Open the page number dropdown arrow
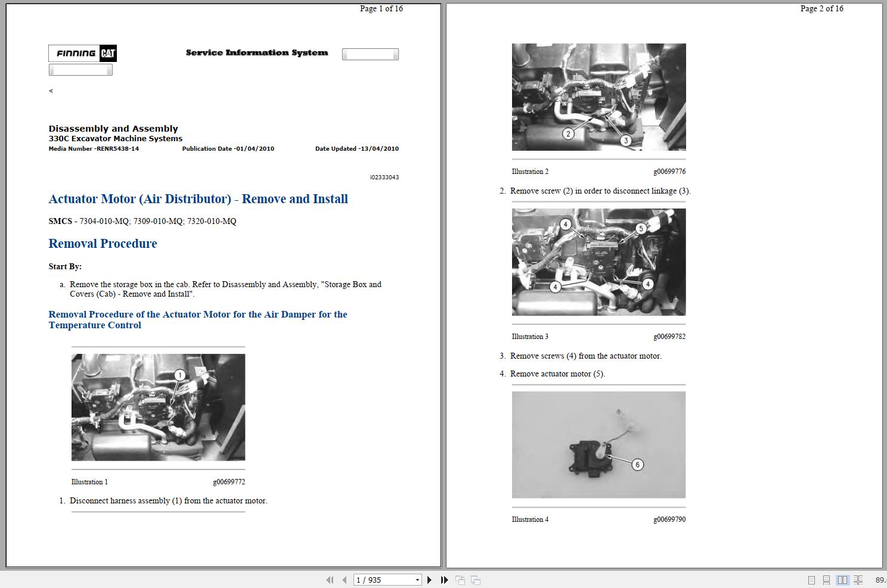Image resolution: width=887 pixels, height=588 pixels. click(418, 579)
